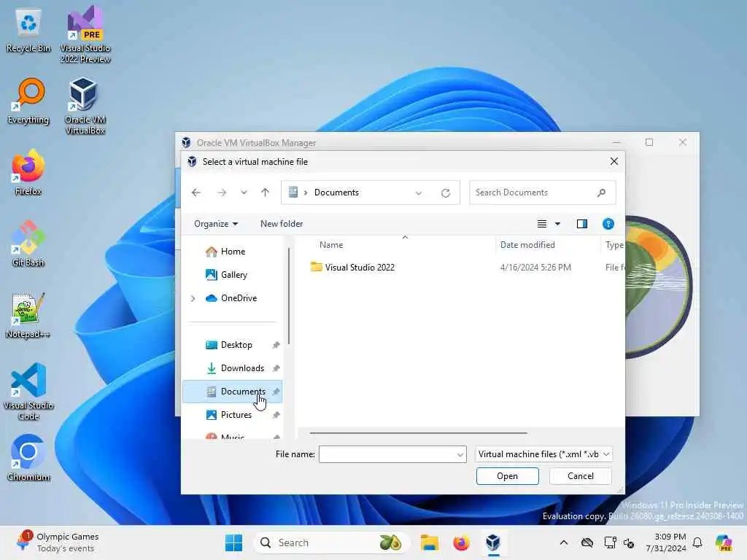Open Notepad++ desktop shortcut
The height and width of the screenshot is (560, 747).
[x=28, y=315]
